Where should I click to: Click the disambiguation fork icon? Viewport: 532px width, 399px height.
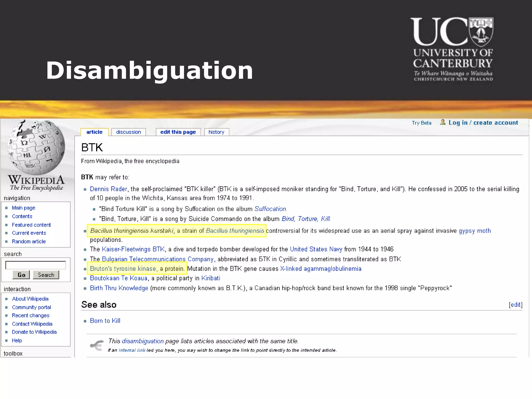pos(97,345)
